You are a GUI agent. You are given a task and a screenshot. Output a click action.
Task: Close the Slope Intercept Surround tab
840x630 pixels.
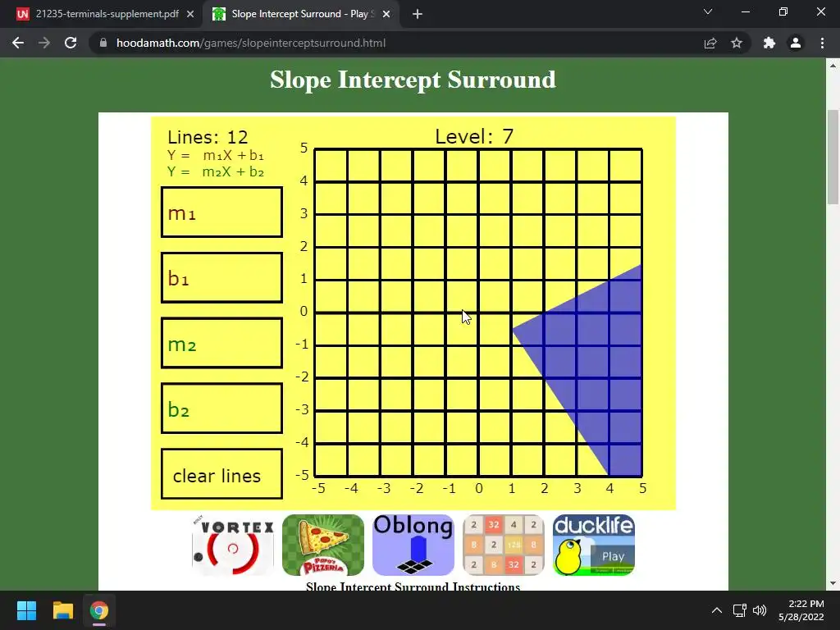[x=386, y=14]
